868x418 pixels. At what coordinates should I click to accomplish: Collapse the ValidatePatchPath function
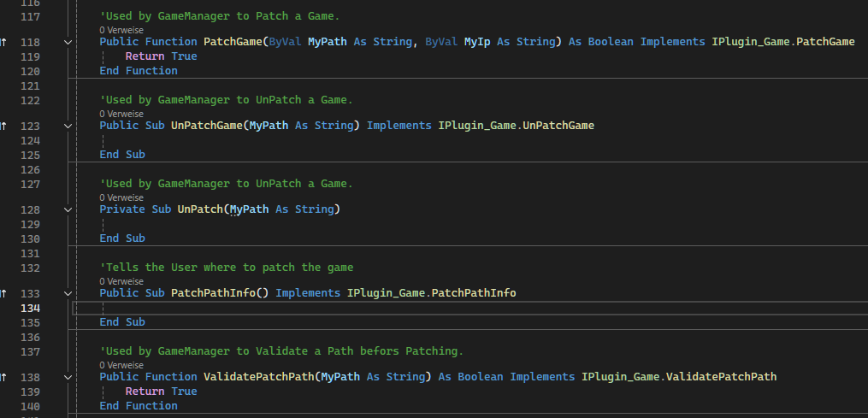(x=68, y=377)
